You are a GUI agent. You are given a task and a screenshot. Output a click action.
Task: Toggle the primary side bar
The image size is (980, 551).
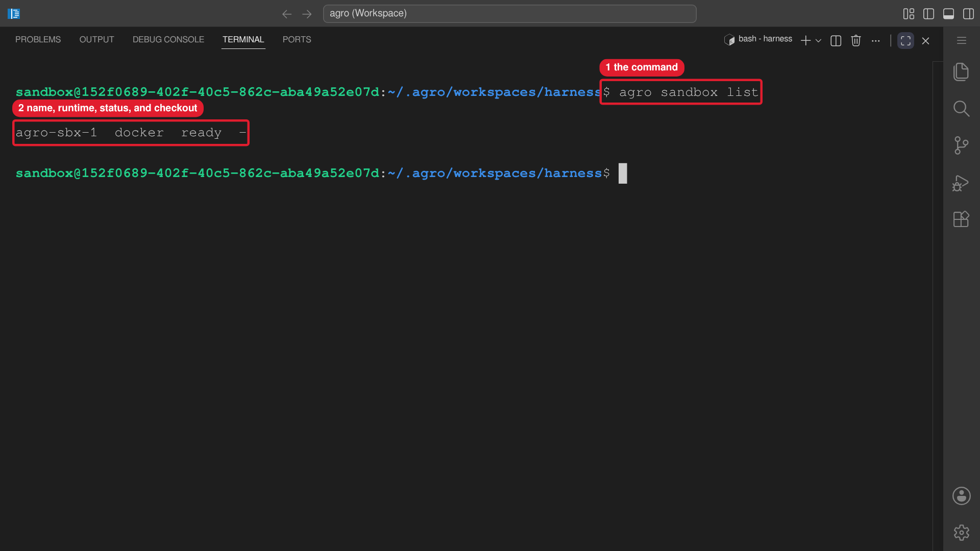[928, 14]
